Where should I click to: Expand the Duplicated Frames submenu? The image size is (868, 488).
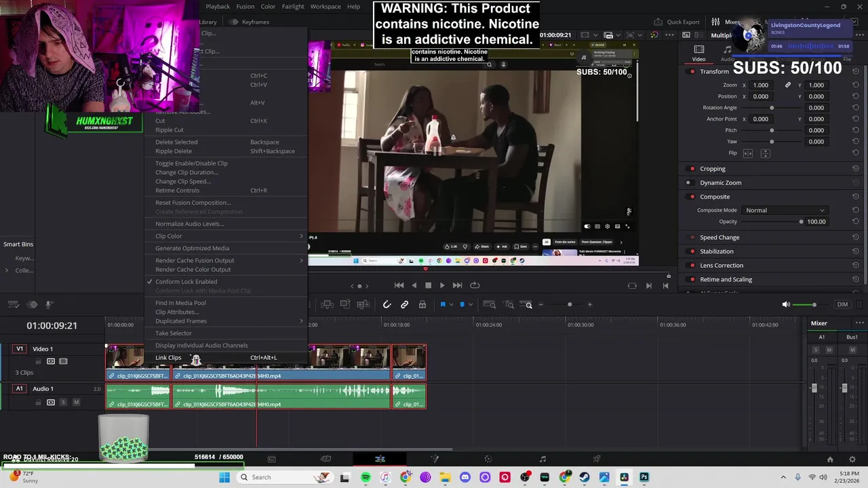click(x=226, y=321)
